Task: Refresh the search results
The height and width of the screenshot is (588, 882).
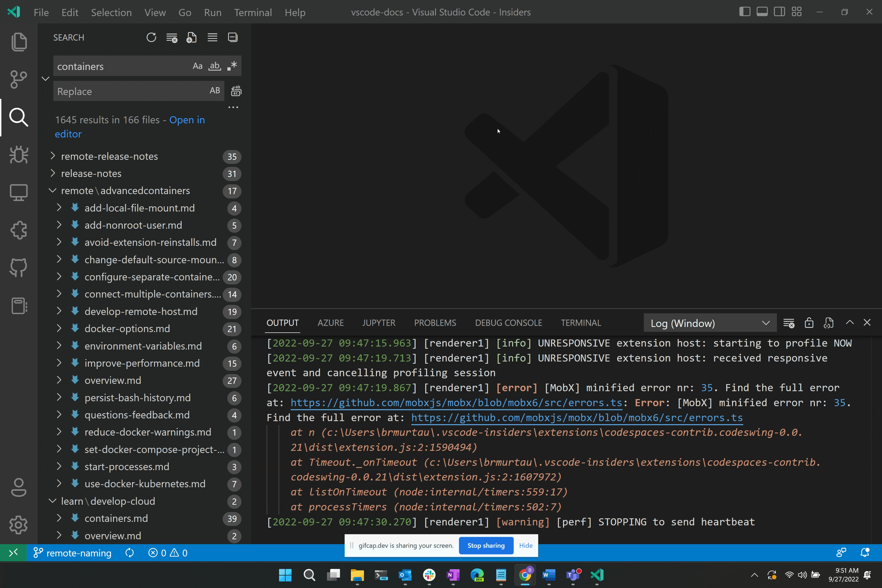Action: 151,37
